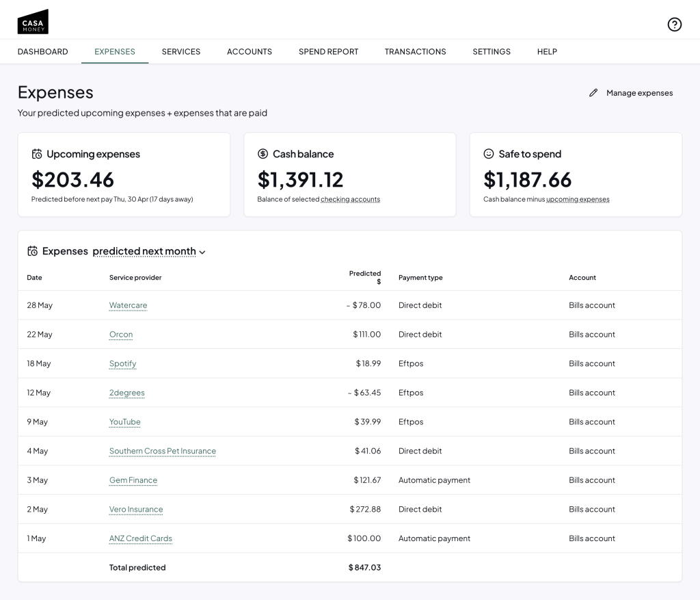Expand the predicted next month dropdown
The height and width of the screenshot is (600, 700).
[x=149, y=251]
